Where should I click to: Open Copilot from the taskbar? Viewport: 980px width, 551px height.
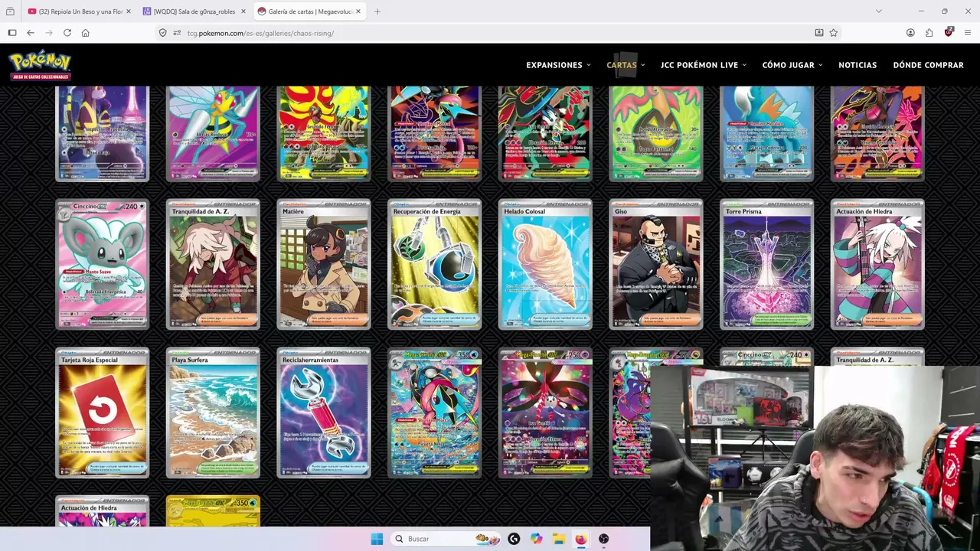pyautogui.click(x=536, y=539)
